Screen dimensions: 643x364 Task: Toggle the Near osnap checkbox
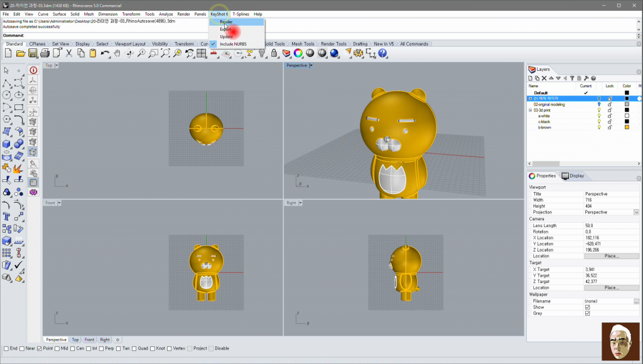22,348
